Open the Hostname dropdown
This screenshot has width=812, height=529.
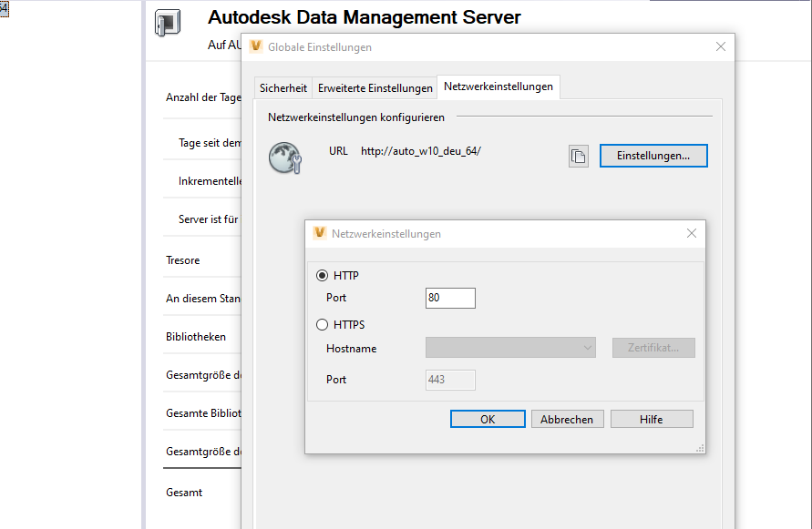510,348
